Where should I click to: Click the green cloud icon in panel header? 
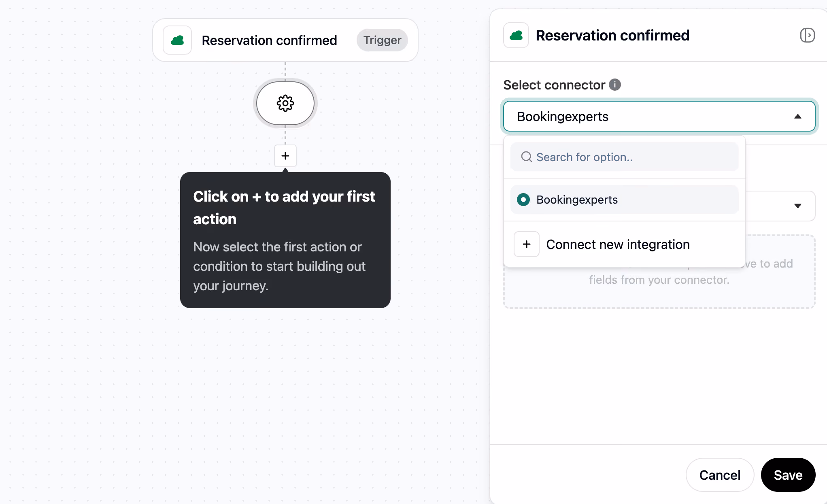tap(516, 35)
